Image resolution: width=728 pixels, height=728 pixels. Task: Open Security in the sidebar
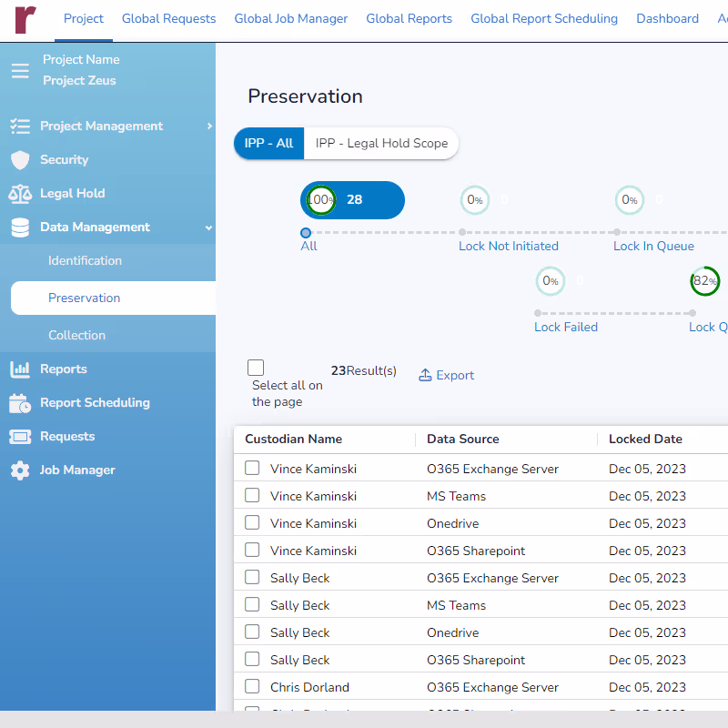click(x=64, y=160)
